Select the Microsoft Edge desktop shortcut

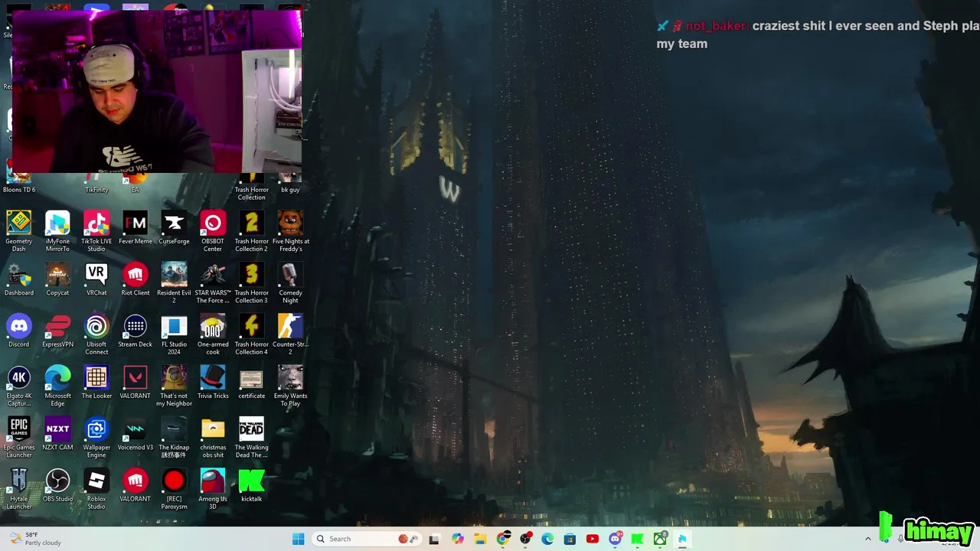(x=57, y=385)
